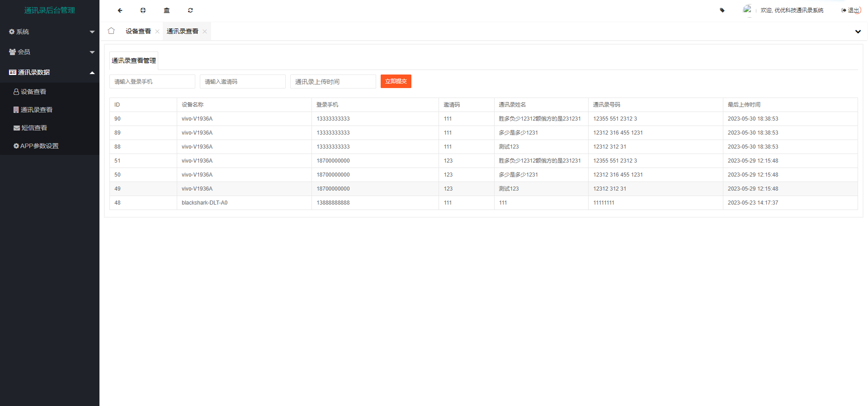Viewport: 868px width, 406px height.
Task: Go to the home tab icon
Action: [x=111, y=31]
